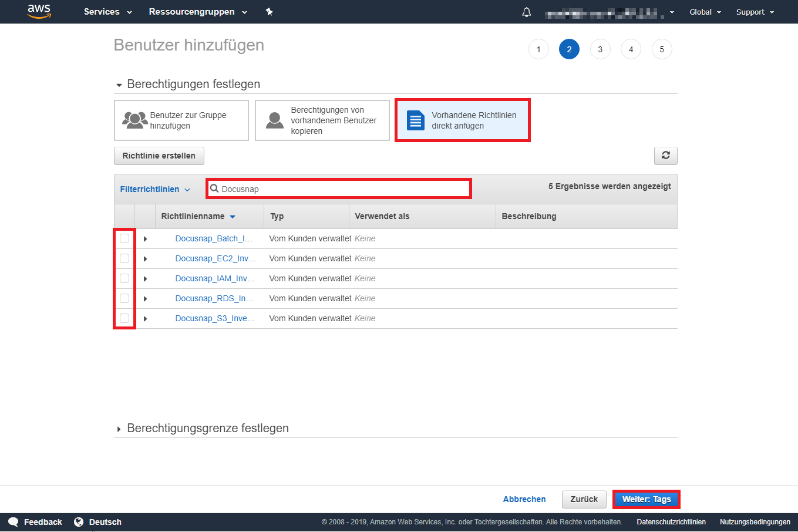The height and width of the screenshot is (532, 798).
Task: Click the search magnifier icon in filter field
Action: click(x=214, y=188)
